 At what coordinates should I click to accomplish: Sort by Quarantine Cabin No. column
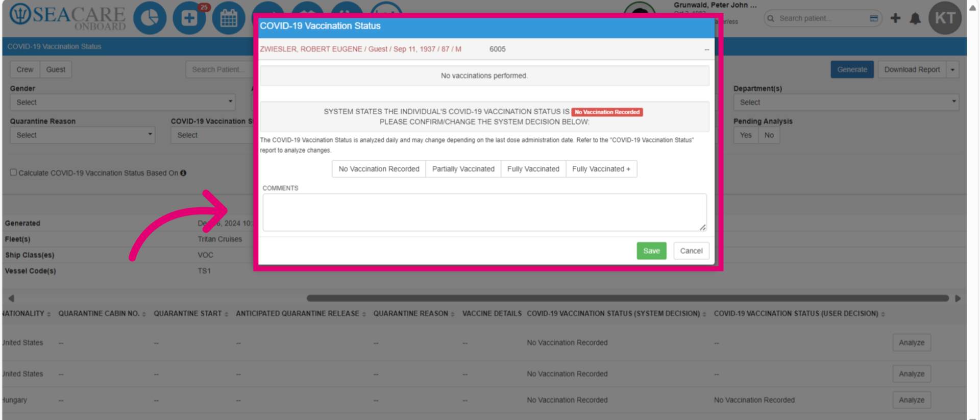144,314
